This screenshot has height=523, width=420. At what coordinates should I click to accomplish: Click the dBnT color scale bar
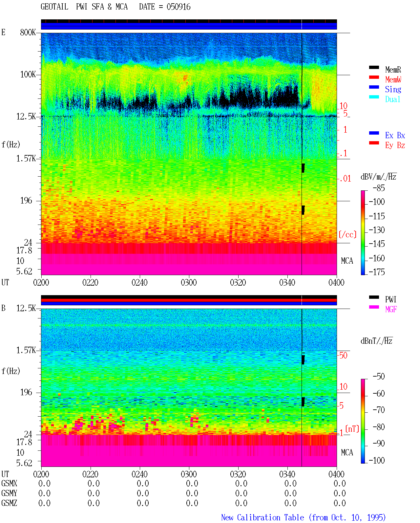[x=363, y=421]
